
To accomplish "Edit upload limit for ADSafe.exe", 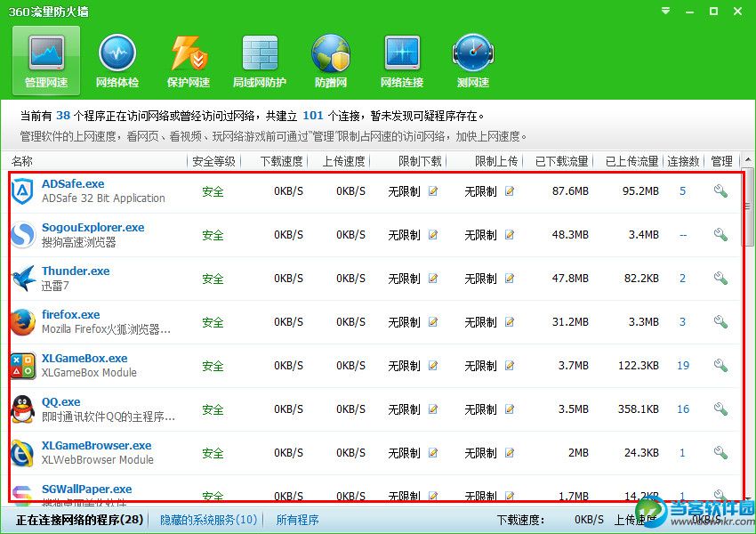I will click(510, 191).
